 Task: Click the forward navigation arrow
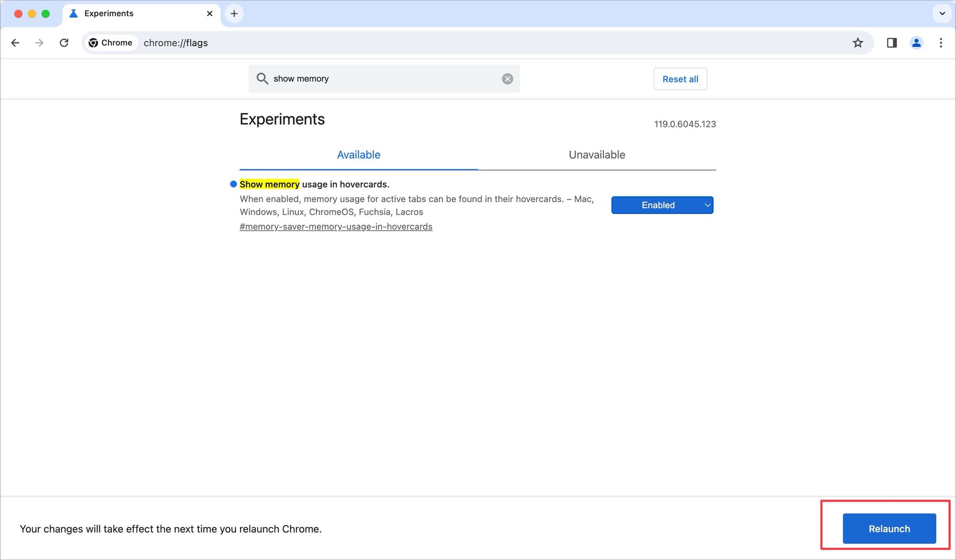click(39, 43)
